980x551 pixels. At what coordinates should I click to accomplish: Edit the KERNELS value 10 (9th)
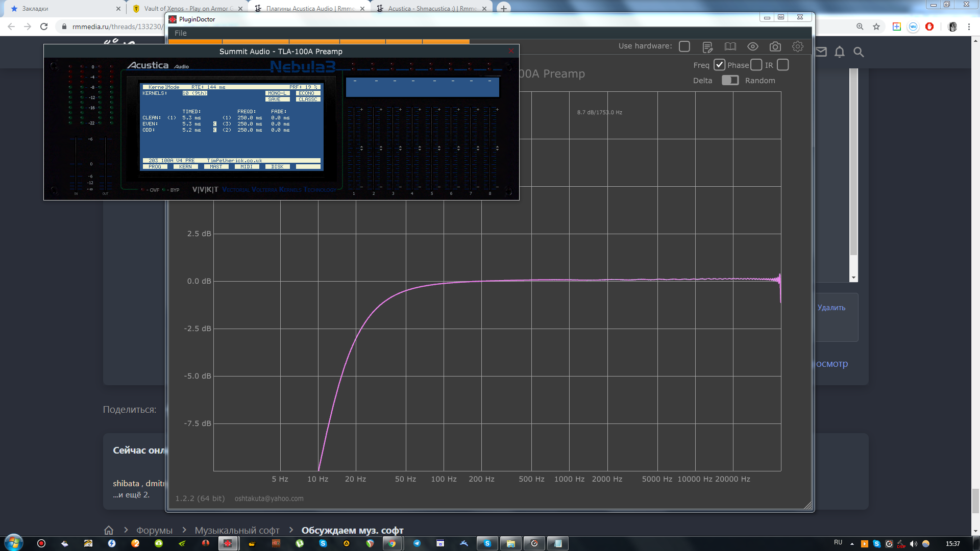194,93
